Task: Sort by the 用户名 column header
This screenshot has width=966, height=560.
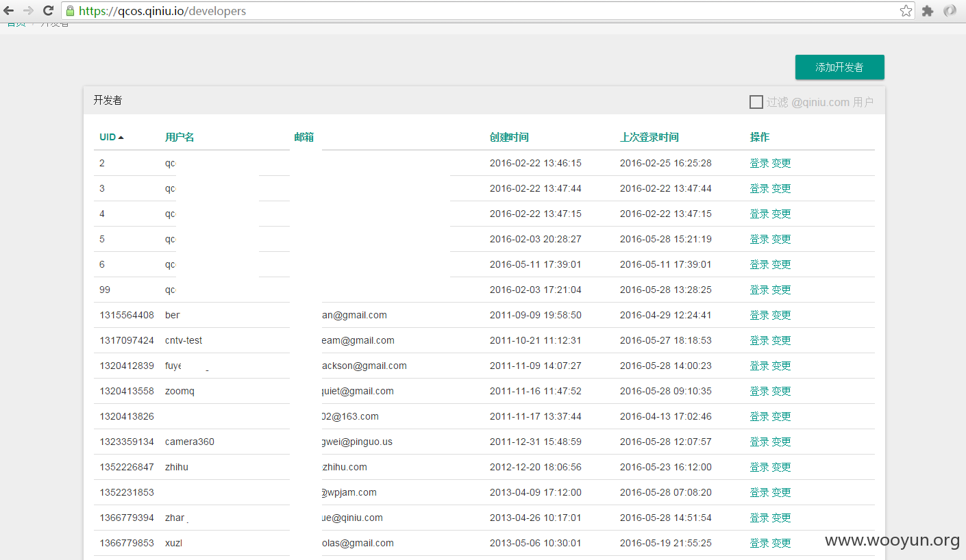Action: coord(179,137)
